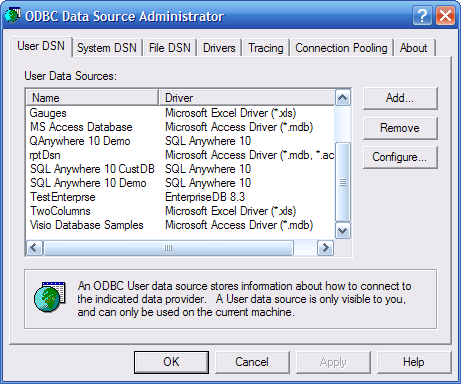Click the horizontal scroll right arrow

click(x=325, y=248)
